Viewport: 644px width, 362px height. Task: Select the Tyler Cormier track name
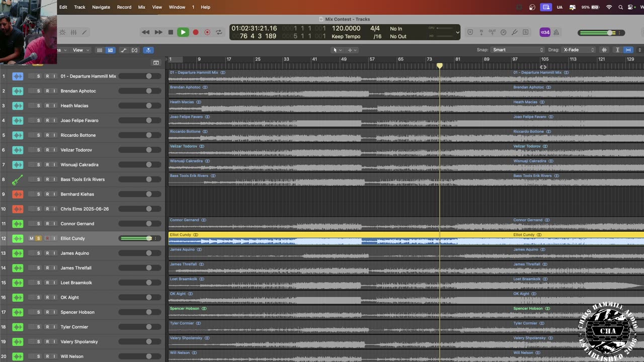coord(74,327)
